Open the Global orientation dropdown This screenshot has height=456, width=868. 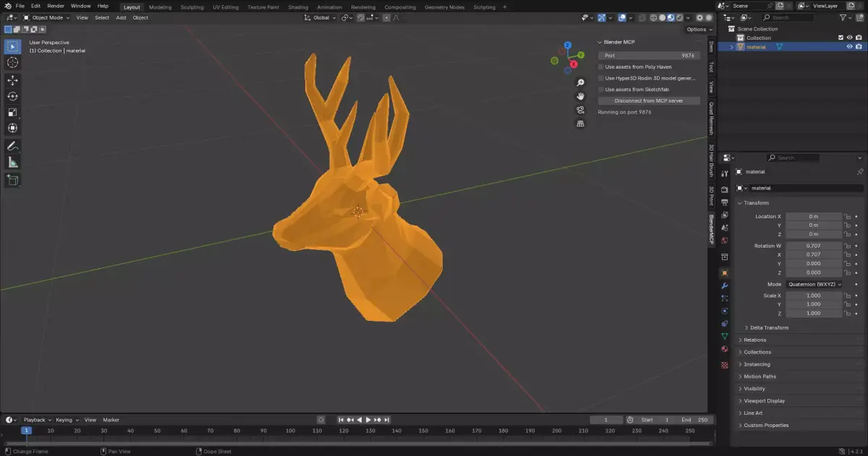pos(320,17)
